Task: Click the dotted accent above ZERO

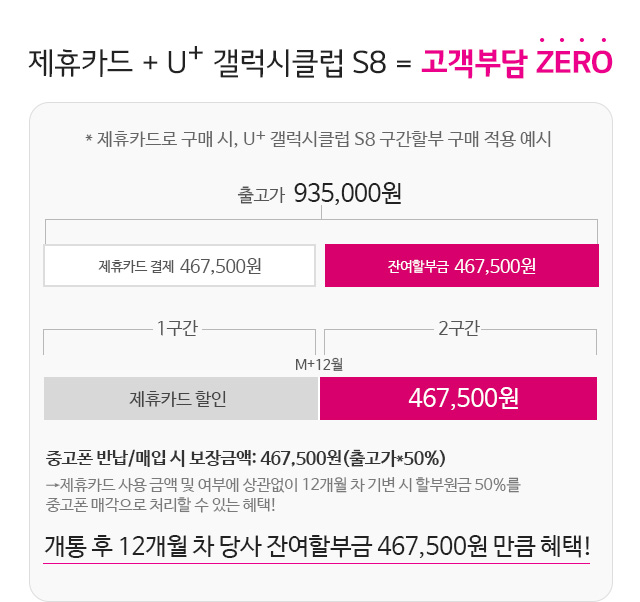Action: (573, 40)
